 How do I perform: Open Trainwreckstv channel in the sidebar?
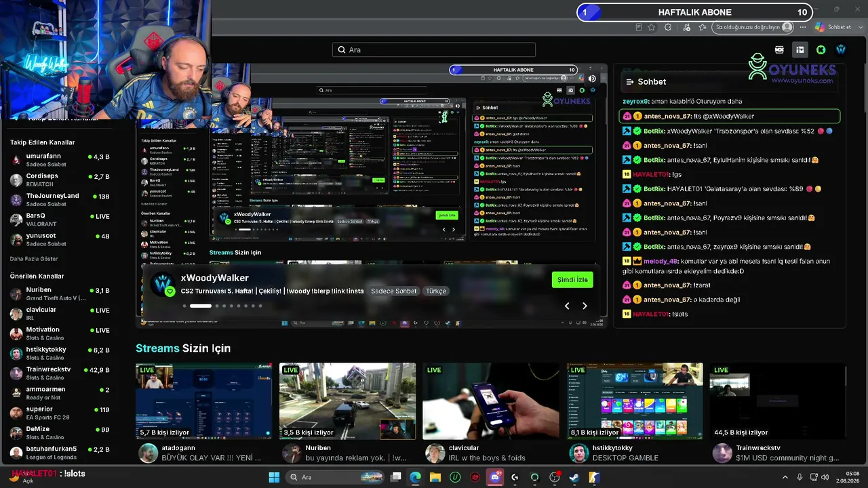(x=60, y=373)
